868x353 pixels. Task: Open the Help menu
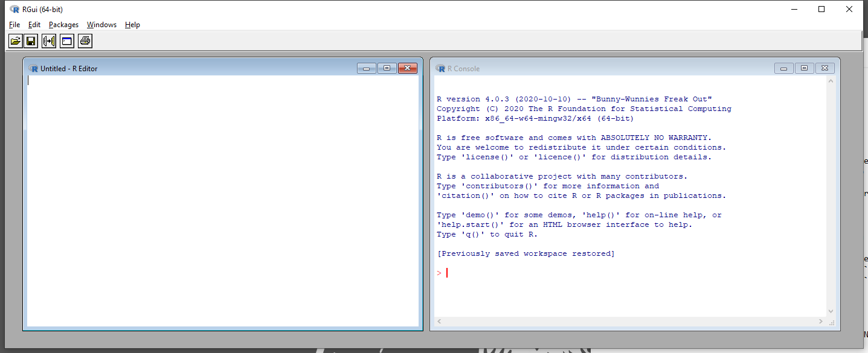tap(132, 25)
